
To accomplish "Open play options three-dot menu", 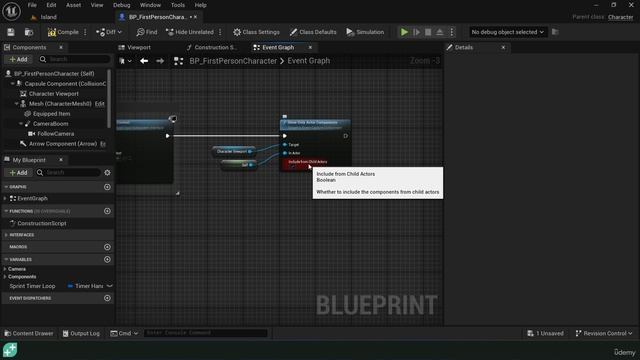I will pos(451,32).
